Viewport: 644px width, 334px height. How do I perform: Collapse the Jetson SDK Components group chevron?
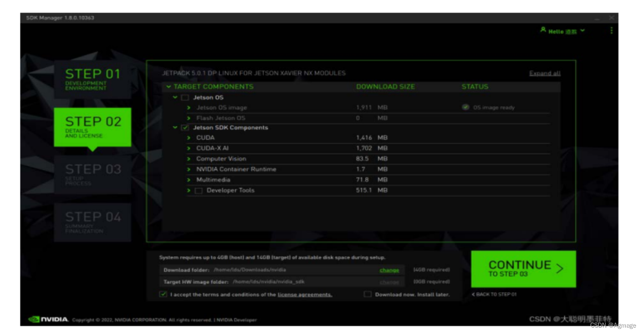click(x=175, y=128)
